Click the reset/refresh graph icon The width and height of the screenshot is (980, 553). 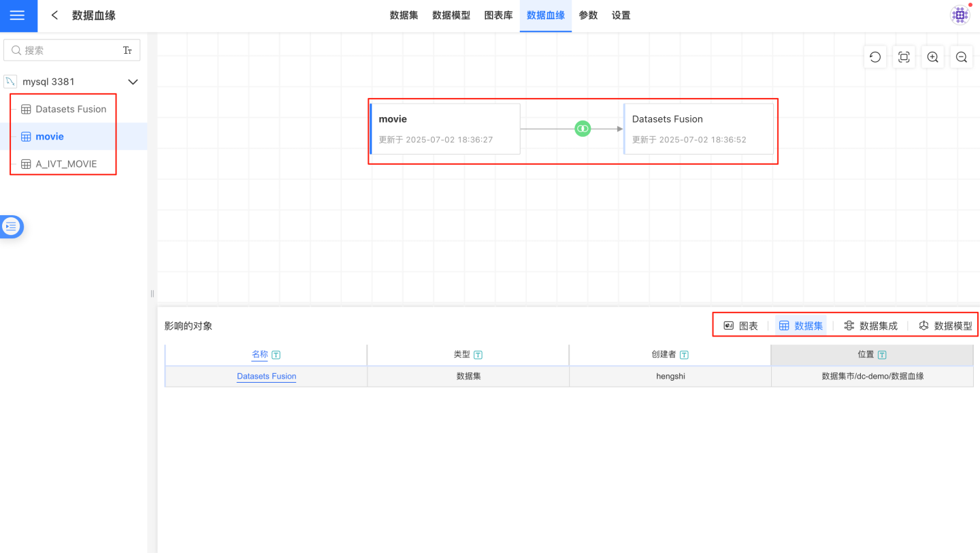tap(875, 57)
